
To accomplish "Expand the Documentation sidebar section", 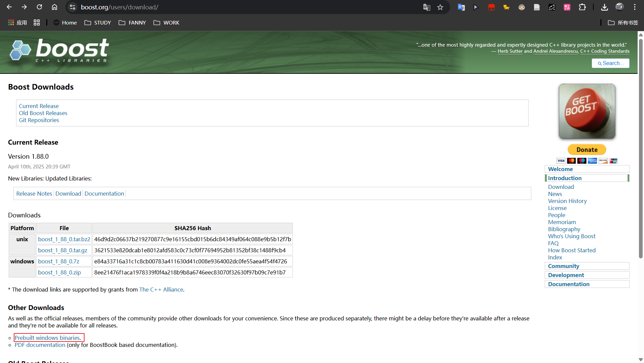I will [569, 284].
